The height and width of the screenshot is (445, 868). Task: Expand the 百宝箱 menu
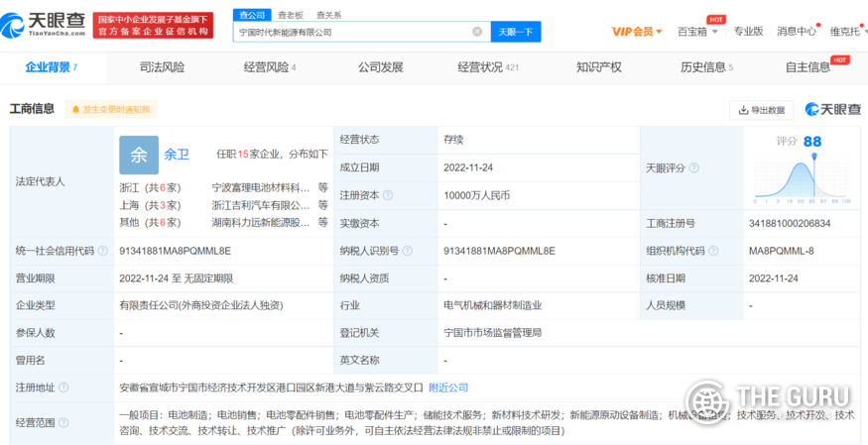(x=697, y=32)
